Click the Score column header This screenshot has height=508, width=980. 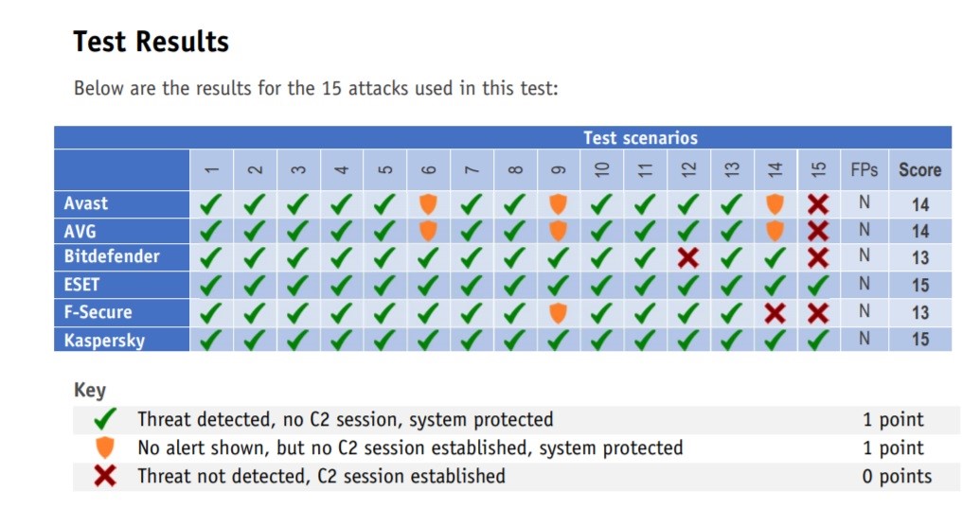click(x=920, y=169)
